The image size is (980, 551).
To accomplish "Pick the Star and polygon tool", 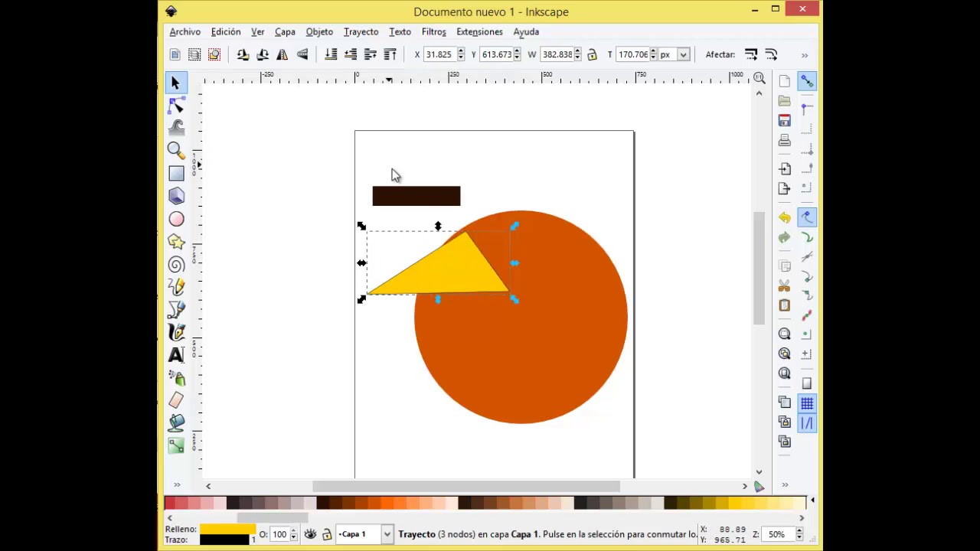I will 176,242.
